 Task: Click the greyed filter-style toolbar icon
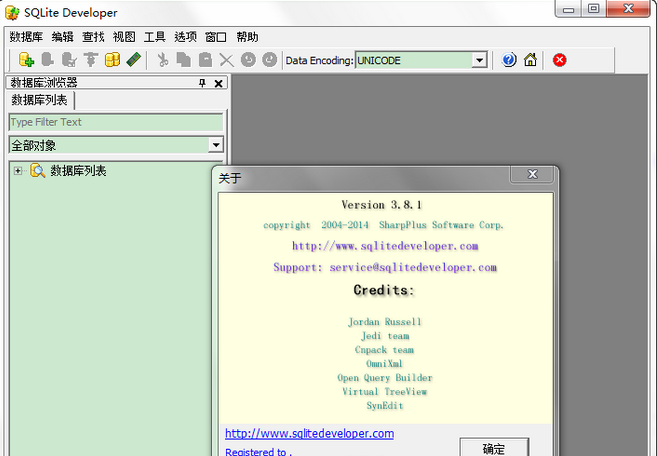(x=91, y=60)
